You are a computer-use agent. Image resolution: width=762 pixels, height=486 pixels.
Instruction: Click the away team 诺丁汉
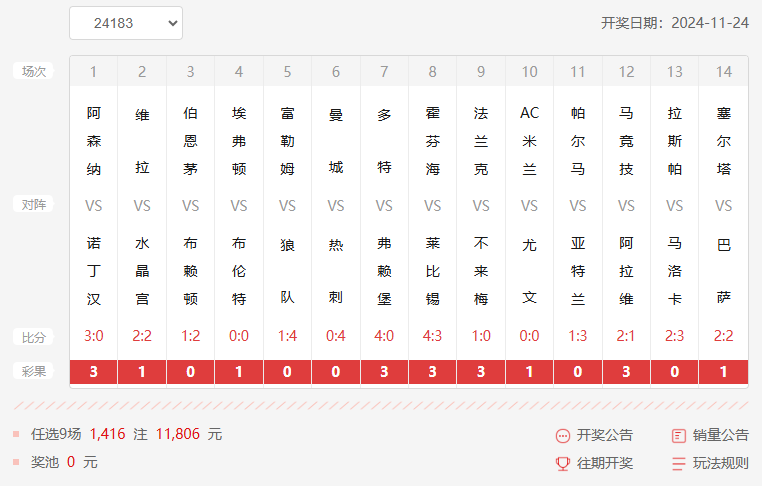click(93, 271)
